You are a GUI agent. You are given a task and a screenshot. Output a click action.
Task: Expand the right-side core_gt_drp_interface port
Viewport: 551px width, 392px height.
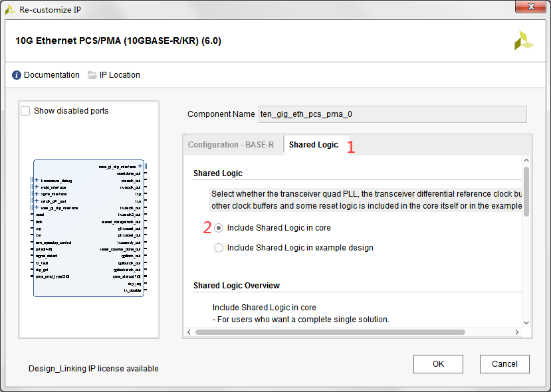(140, 166)
